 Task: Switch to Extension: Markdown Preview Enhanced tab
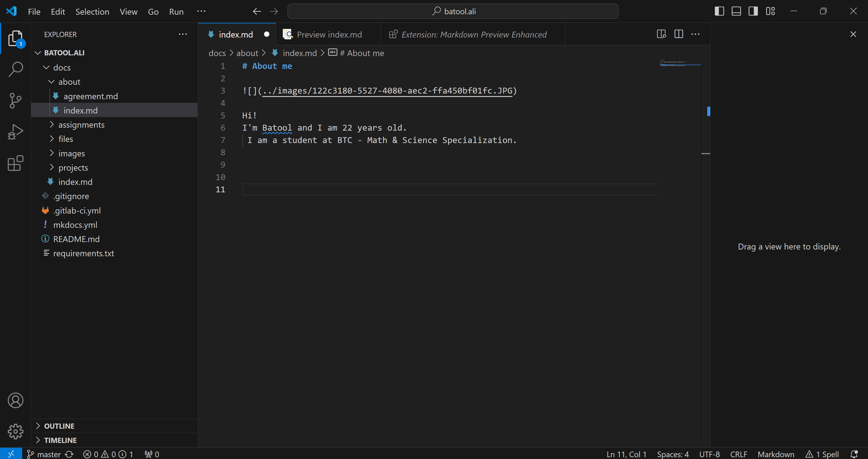(x=473, y=34)
